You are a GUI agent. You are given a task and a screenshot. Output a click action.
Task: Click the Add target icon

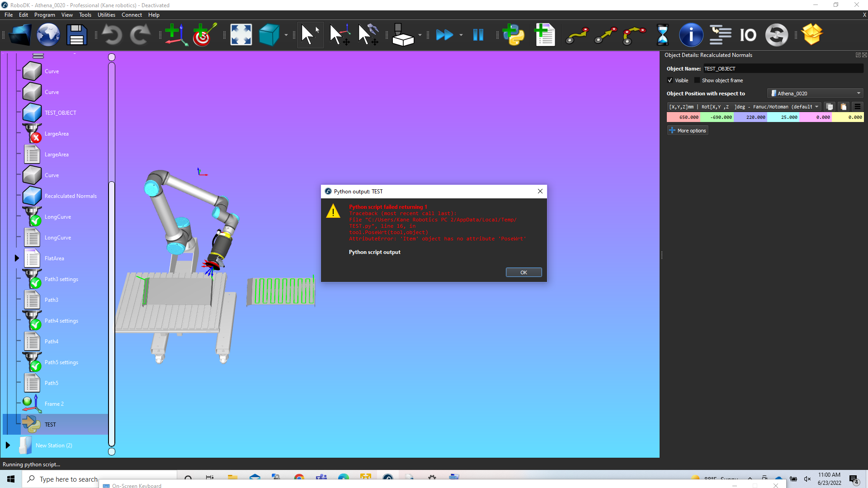click(204, 35)
